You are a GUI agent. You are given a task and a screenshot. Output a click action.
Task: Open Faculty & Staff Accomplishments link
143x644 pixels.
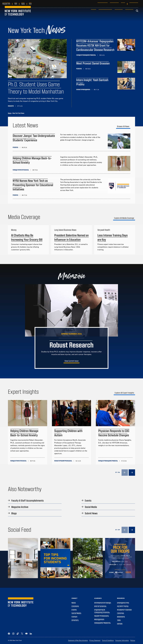coord(27,501)
